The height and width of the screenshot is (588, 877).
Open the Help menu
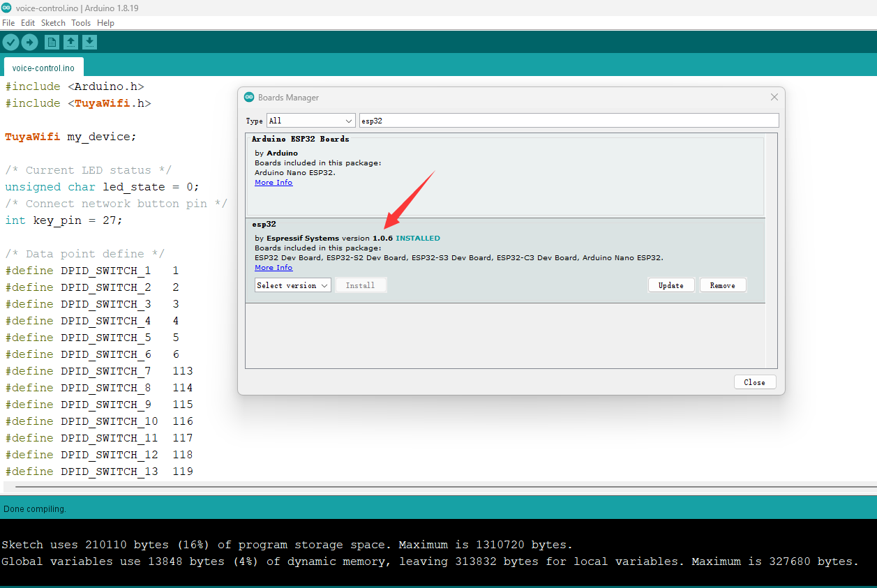click(105, 23)
